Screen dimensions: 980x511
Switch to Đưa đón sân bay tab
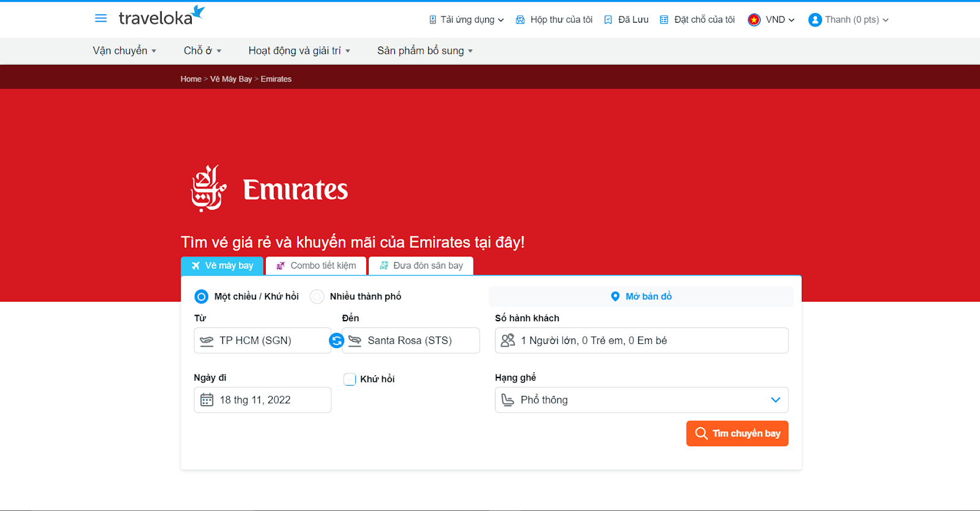point(421,266)
